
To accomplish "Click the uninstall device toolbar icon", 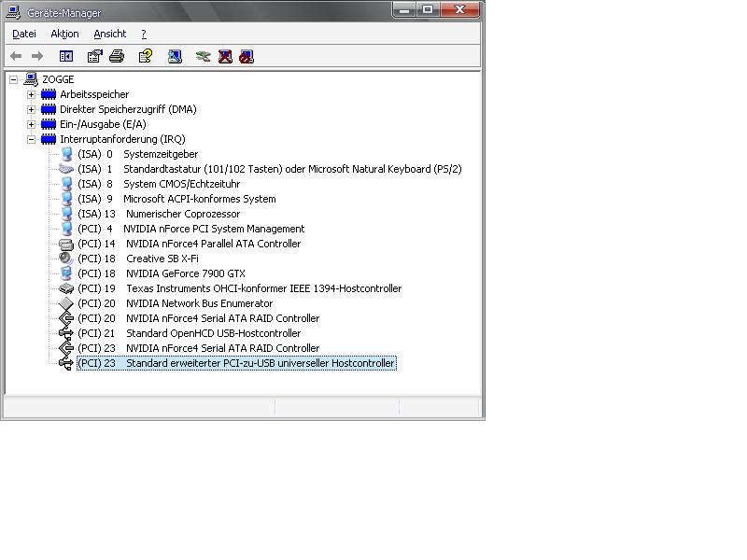I will [x=225, y=56].
